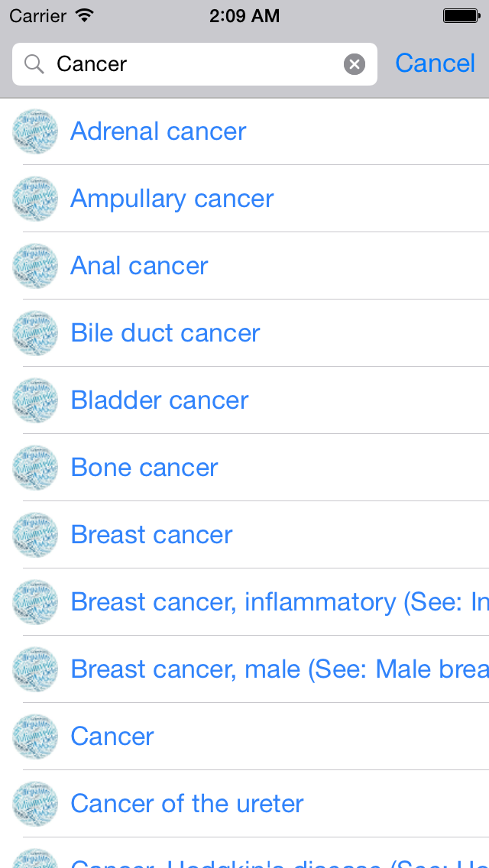
Task: Select Anal cancer from results
Action: [139, 266]
